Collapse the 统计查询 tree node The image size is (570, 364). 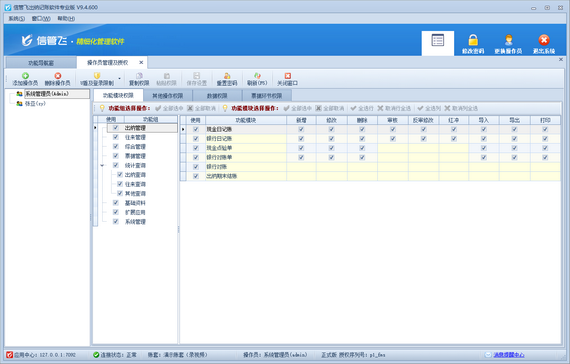(x=102, y=165)
